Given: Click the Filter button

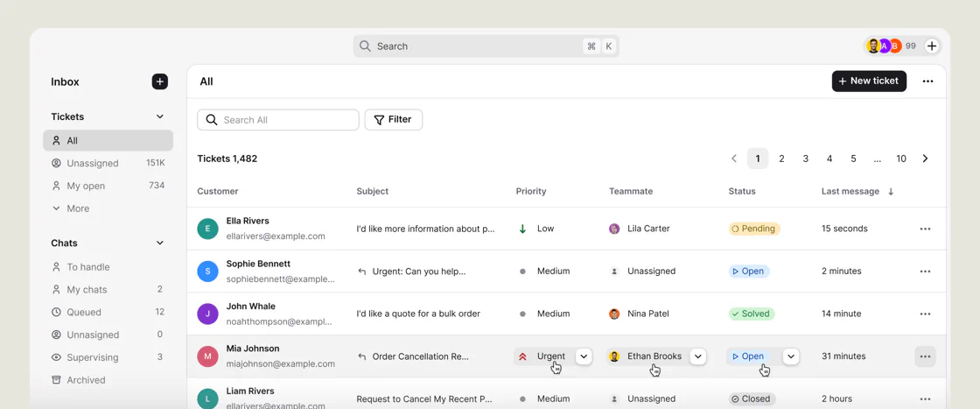Looking at the screenshot, I should point(394,120).
